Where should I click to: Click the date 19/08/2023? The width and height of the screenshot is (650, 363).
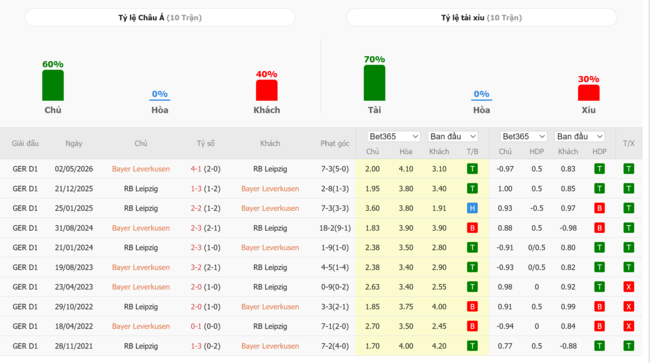(74, 267)
